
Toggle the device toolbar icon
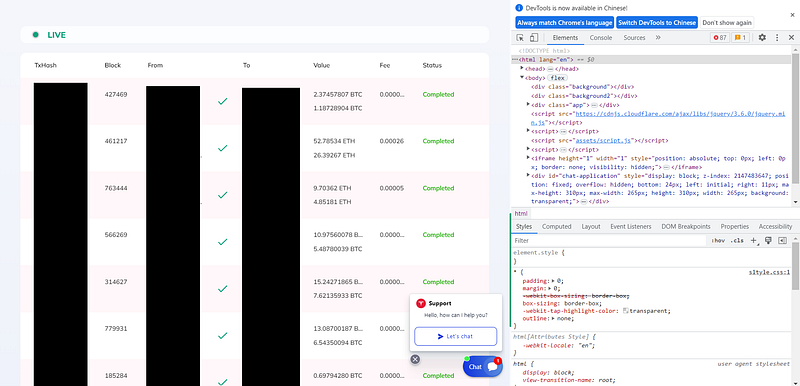pyautogui.click(x=533, y=38)
